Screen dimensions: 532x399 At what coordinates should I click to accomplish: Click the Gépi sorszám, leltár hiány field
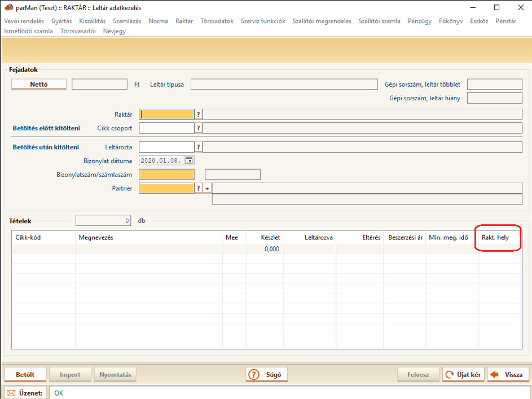[x=495, y=98]
